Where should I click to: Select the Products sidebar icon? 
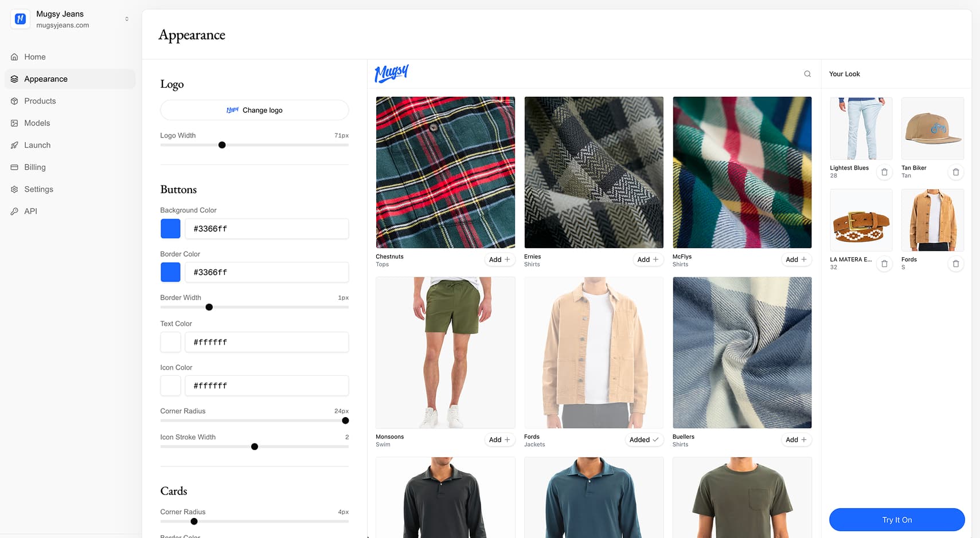(x=14, y=101)
